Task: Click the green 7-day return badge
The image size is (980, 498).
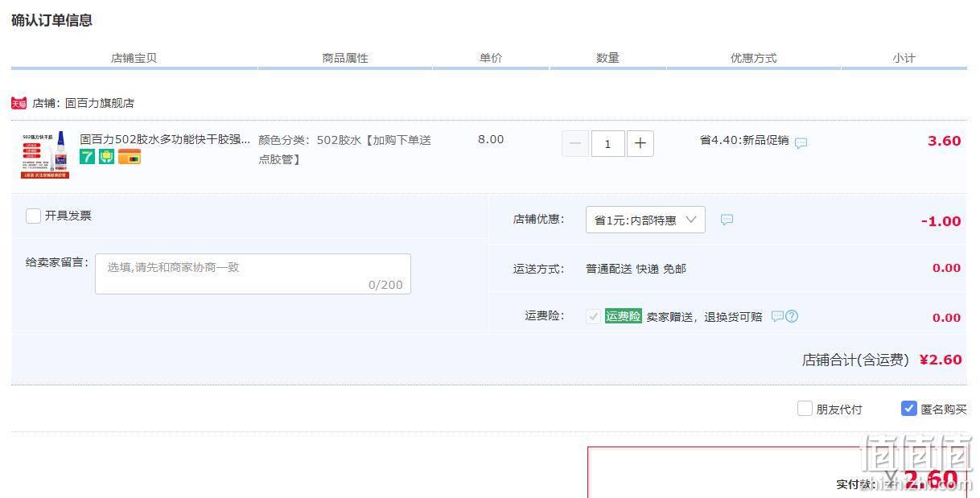Action: 87,157
